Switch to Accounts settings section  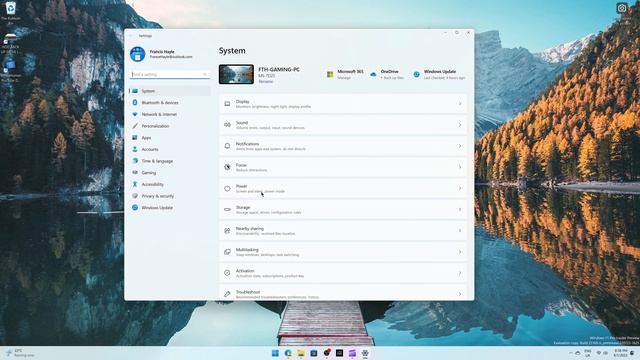170,149
